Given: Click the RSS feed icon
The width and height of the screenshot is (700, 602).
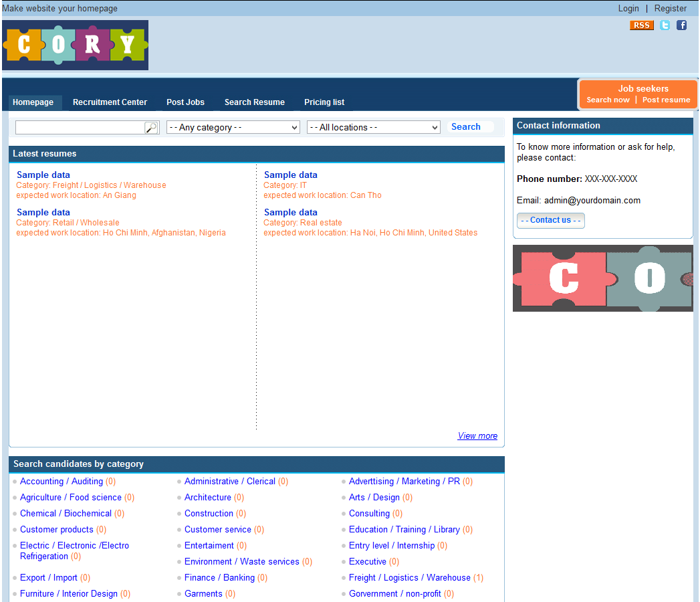Looking at the screenshot, I should pyautogui.click(x=641, y=25).
